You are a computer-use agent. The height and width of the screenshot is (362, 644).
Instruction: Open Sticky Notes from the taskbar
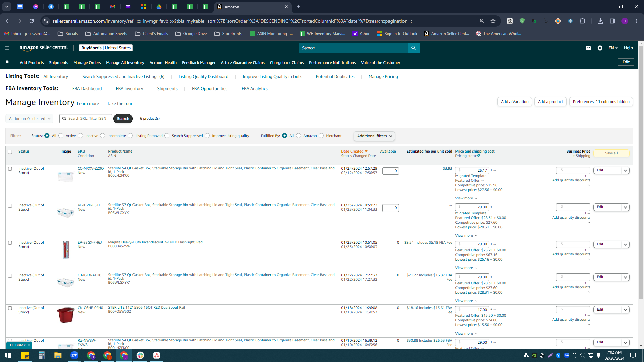coord(25,355)
